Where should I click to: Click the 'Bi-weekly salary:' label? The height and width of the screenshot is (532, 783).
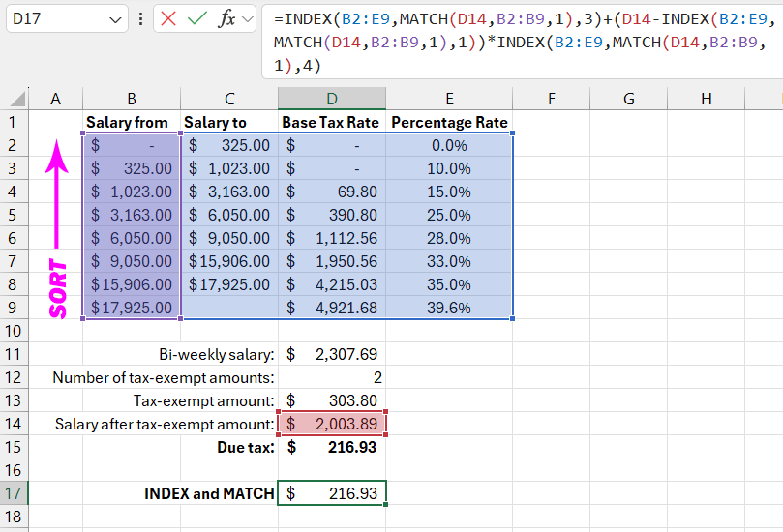coord(217,354)
